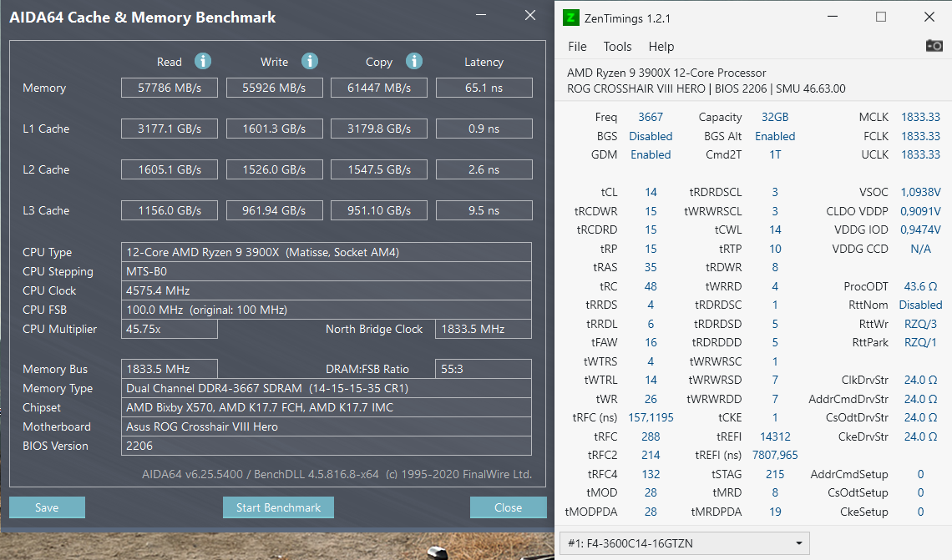Viewport: 952px width, 560px height.
Task: Click the RttPark value RZQ/1
Action: (x=920, y=342)
